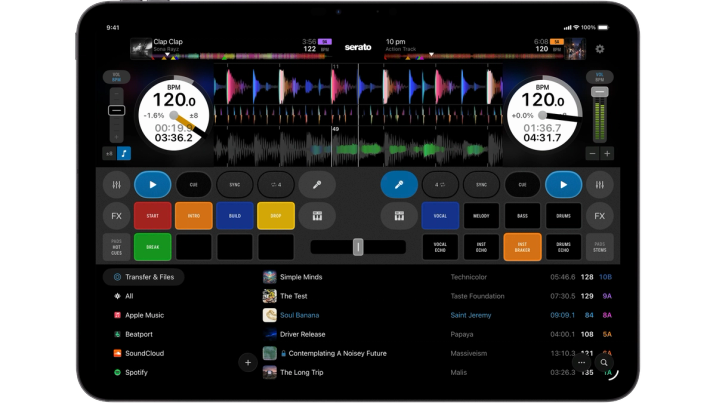Open Transfer & Files section
The height and width of the screenshot is (403, 716).
[x=143, y=277]
